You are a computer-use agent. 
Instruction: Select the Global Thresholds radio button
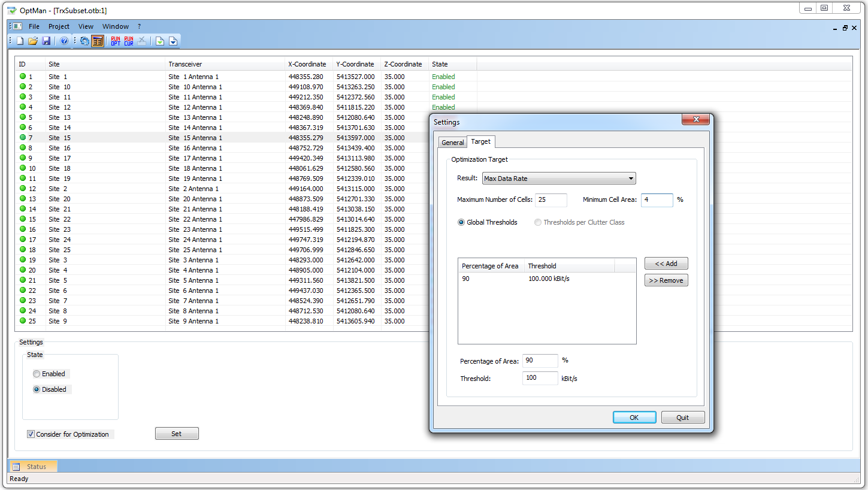click(461, 222)
